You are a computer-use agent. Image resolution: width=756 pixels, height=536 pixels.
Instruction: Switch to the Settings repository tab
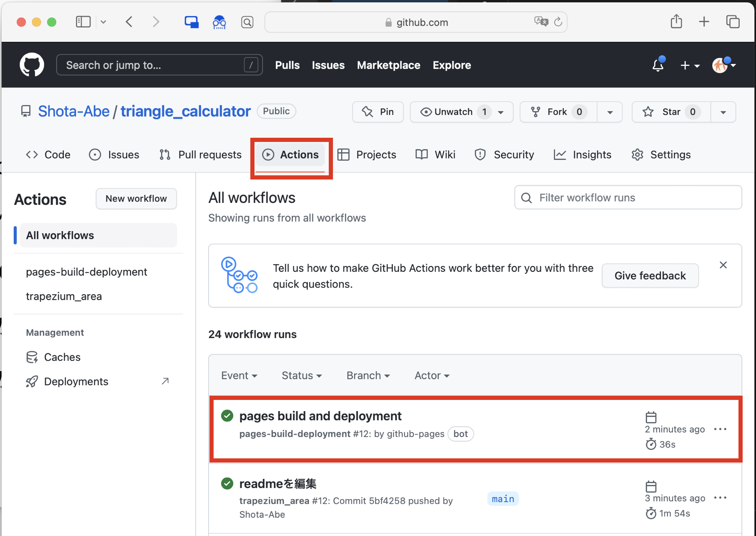coord(669,154)
